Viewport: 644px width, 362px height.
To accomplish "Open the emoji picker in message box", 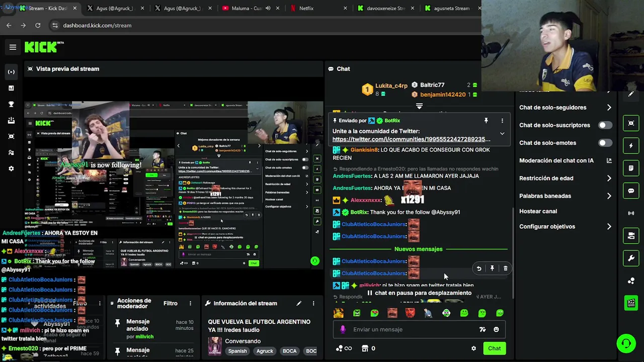I will click(496, 329).
